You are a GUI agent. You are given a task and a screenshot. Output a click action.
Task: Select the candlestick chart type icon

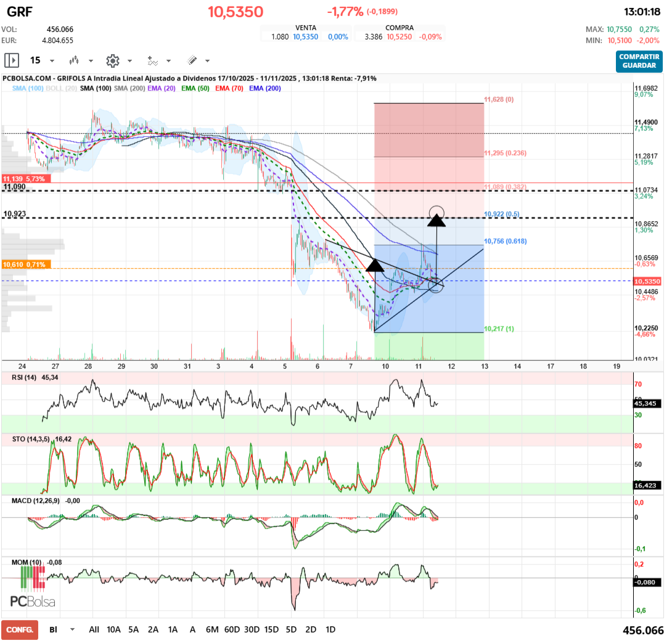(73, 60)
